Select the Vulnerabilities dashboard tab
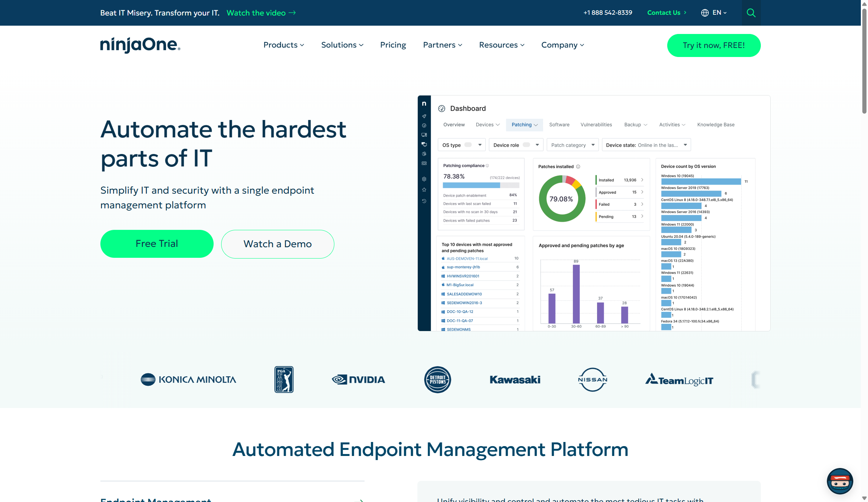The height and width of the screenshot is (502, 868). (x=596, y=125)
